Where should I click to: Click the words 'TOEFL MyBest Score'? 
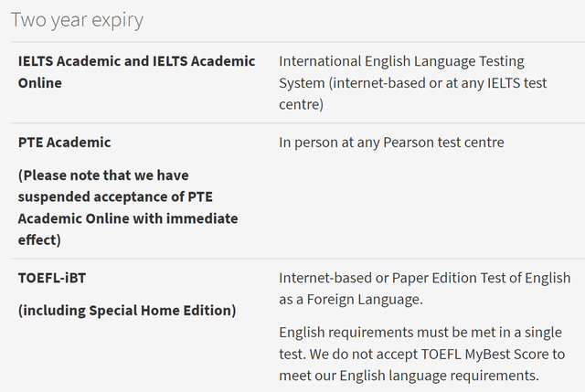pyautogui.click(x=489, y=354)
